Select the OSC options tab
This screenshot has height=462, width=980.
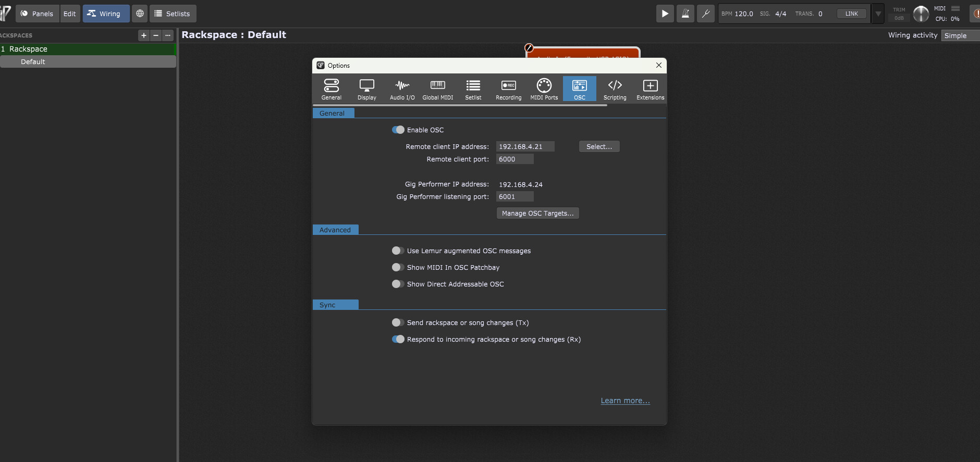pos(580,89)
